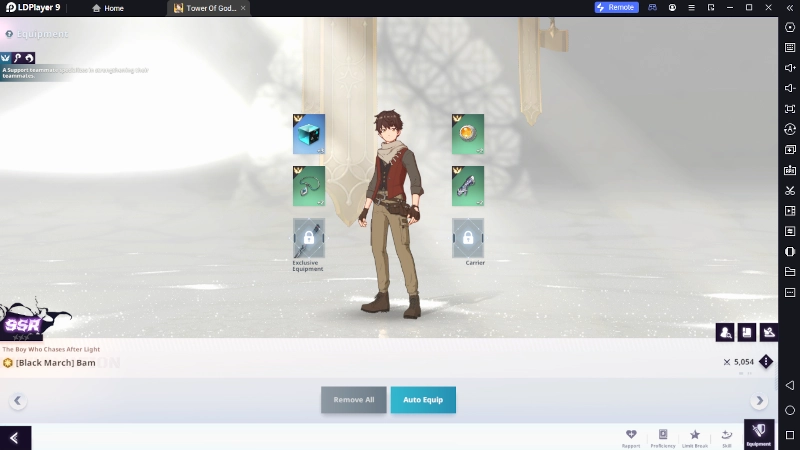
Task: Open the Limit Break tab
Action: pos(695,438)
